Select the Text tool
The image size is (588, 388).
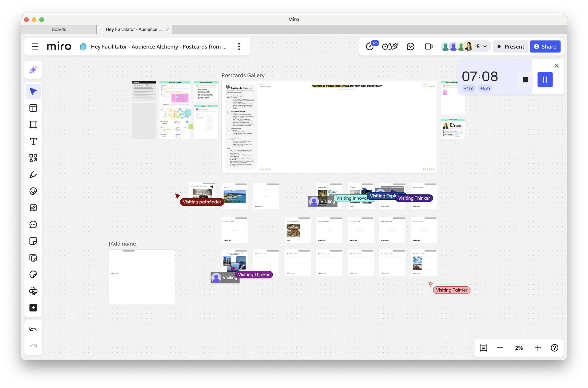click(33, 141)
